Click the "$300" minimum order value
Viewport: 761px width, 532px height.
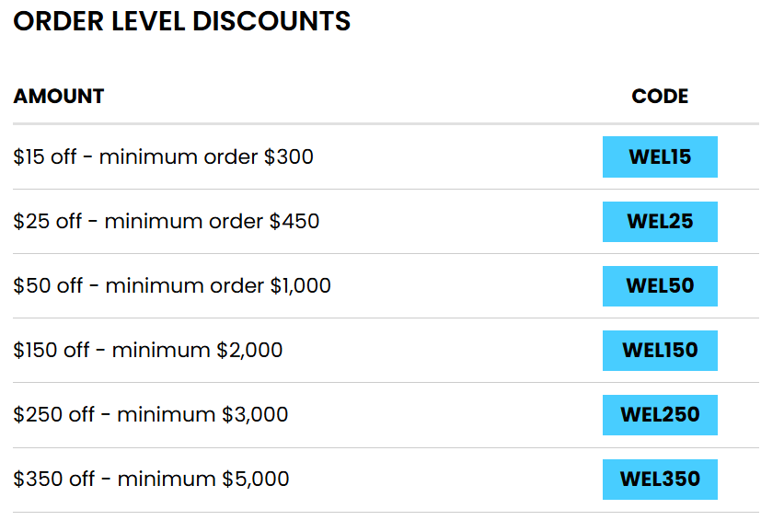289,157
